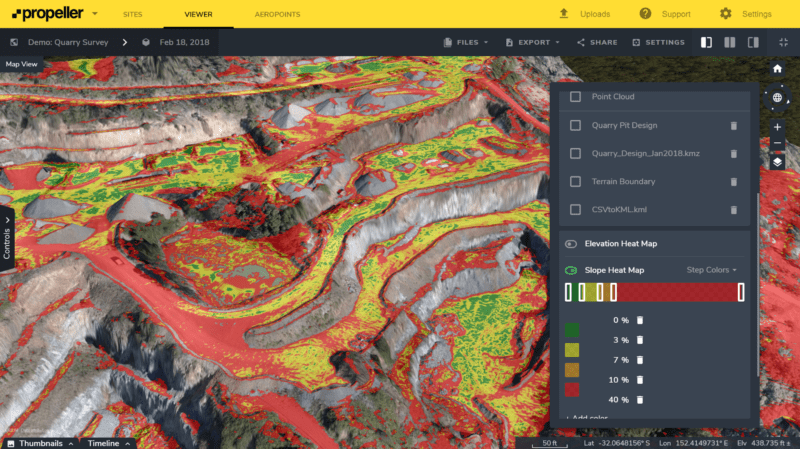The height and width of the screenshot is (449, 800).
Task: Select the Demo: Quarry Survey breadcrumb
Action: (68, 42)
